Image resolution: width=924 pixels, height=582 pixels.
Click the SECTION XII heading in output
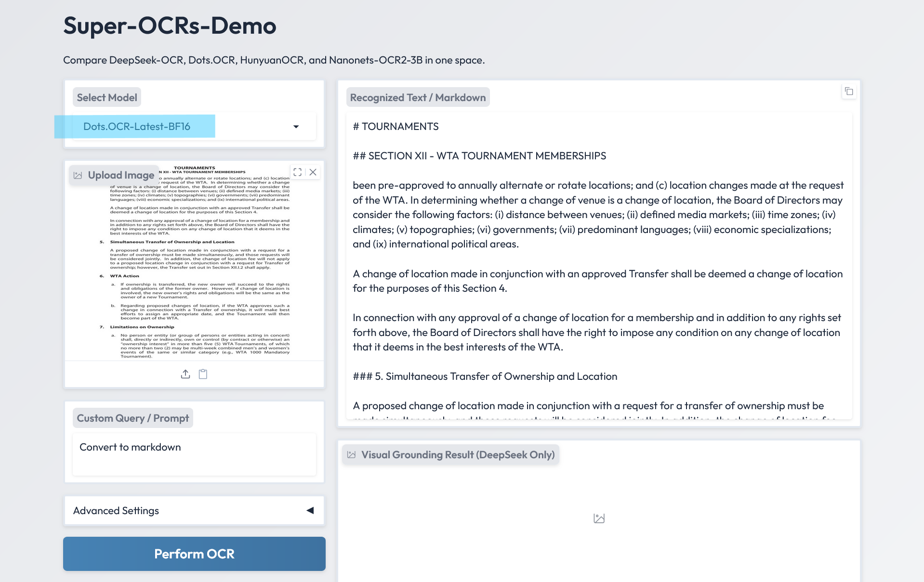pos(479,156)
